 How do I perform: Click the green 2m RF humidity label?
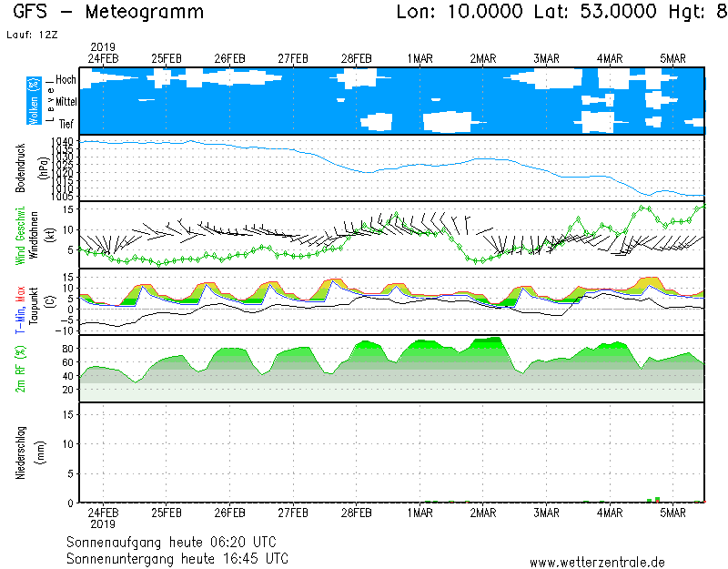20,369
